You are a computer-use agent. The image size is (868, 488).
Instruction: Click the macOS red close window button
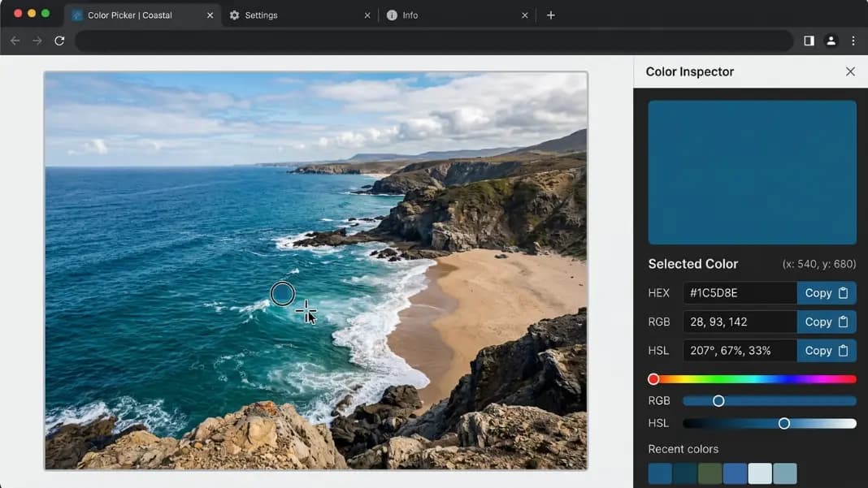[18, 13]
